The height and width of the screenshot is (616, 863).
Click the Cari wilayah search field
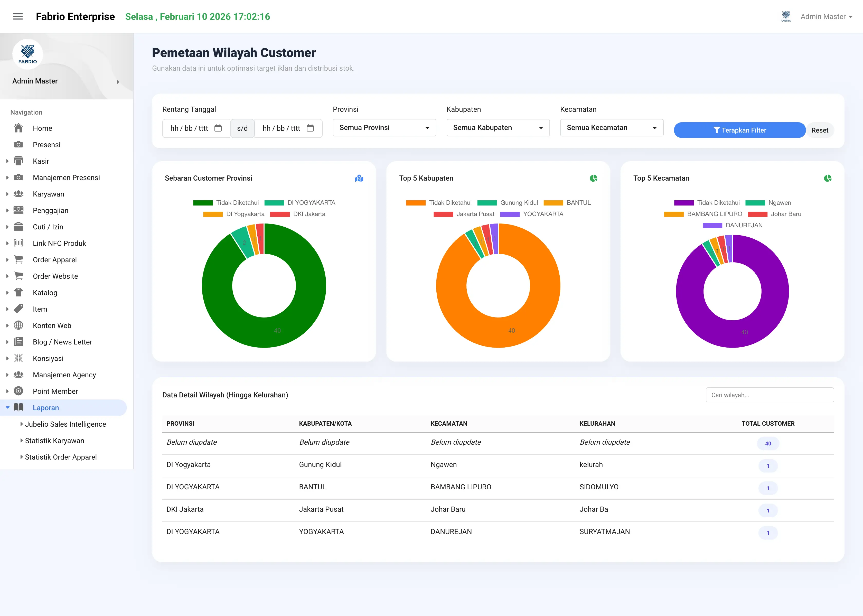point(770,395)
